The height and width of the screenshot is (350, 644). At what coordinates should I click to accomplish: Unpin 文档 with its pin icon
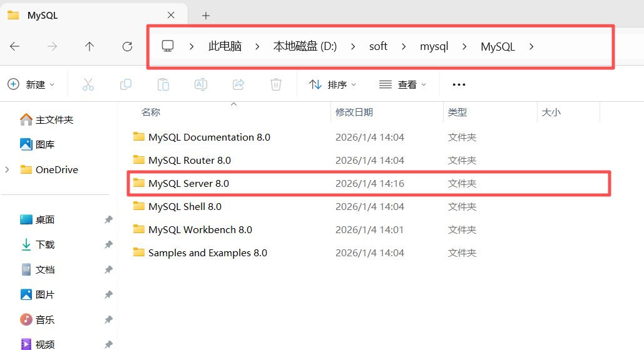108,269
